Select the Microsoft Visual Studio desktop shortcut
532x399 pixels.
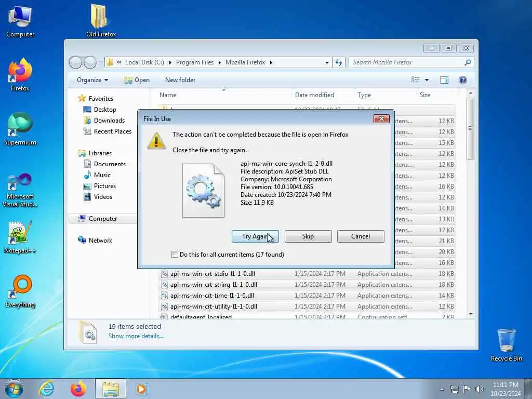(x=20, y=190)
